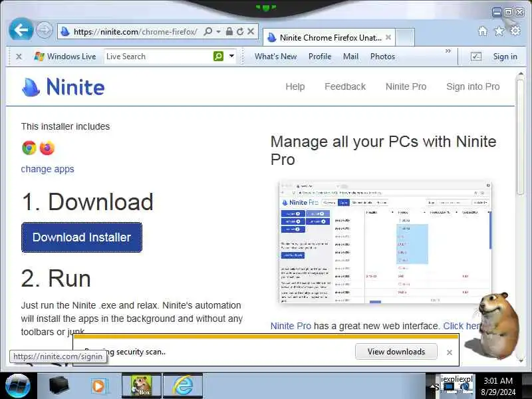Expand toolbar overflow chevron
This screenshot has height=399, width=532.
click(448, 51)
